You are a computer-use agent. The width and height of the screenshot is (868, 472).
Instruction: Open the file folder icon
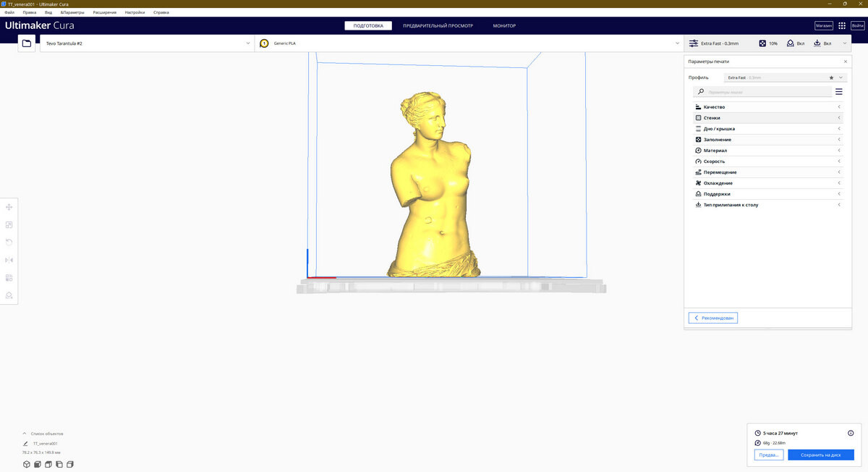(x=27, y=43)
